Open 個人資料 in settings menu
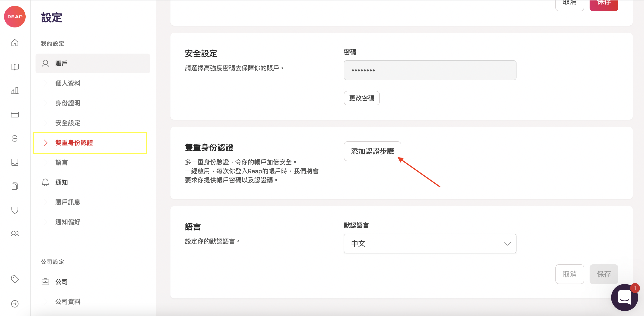644x316 pixels. coord(68,83)
